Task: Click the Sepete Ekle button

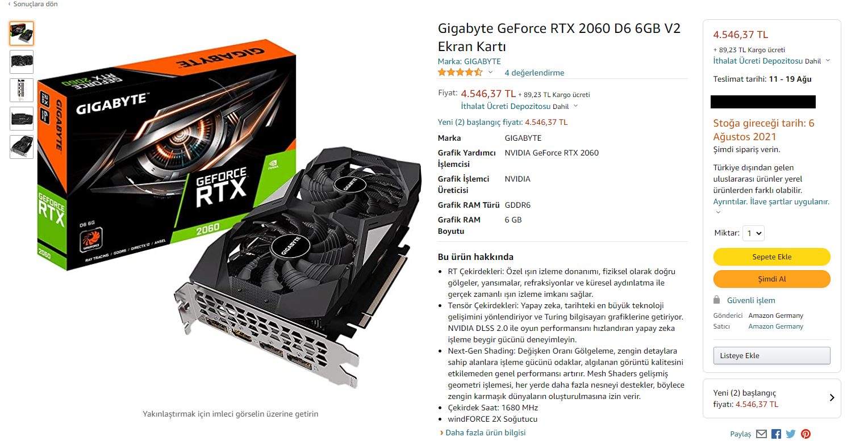Action: tap(771, 257)
